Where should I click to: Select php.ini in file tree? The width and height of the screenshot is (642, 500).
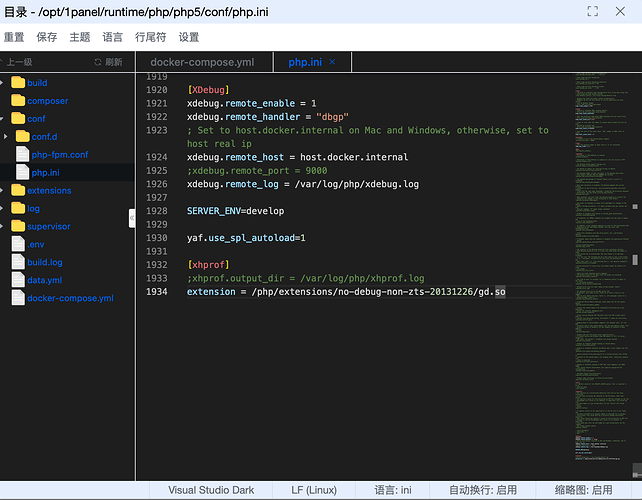45,172
